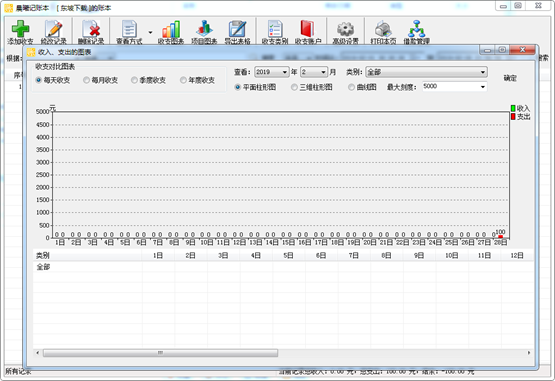Click the green plus 添加收支 icon
Screen dimensions: 555x381
[x=20, y=29]
